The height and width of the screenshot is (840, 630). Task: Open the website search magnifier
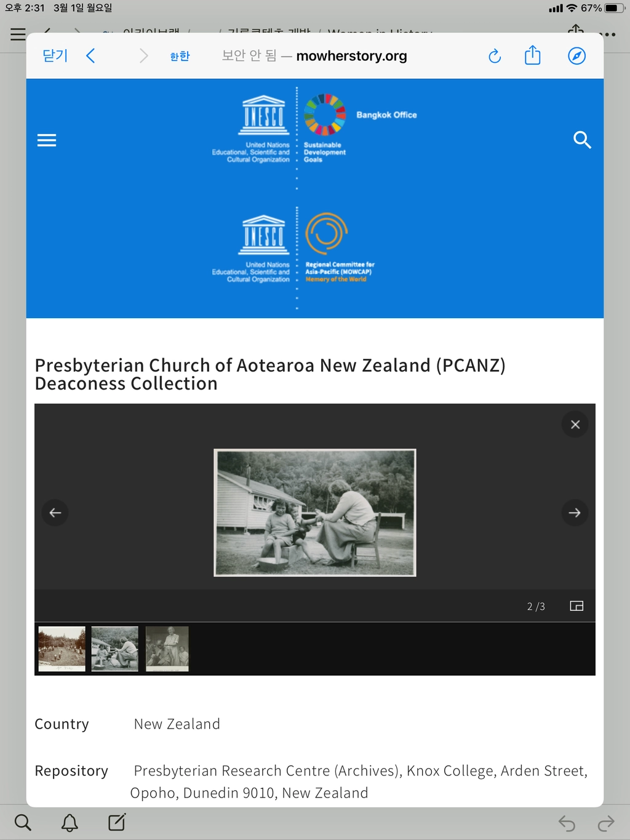[582, 140]
